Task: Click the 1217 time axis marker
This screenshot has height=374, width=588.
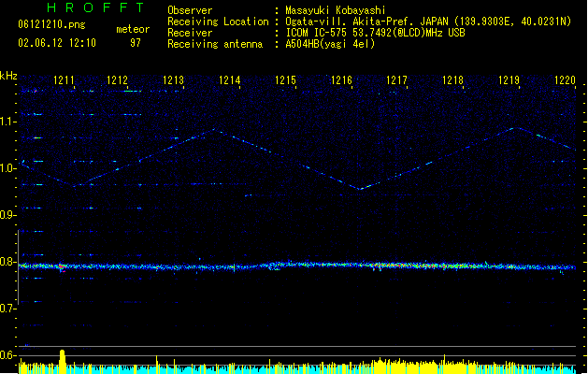Action: tap(396, 80)
